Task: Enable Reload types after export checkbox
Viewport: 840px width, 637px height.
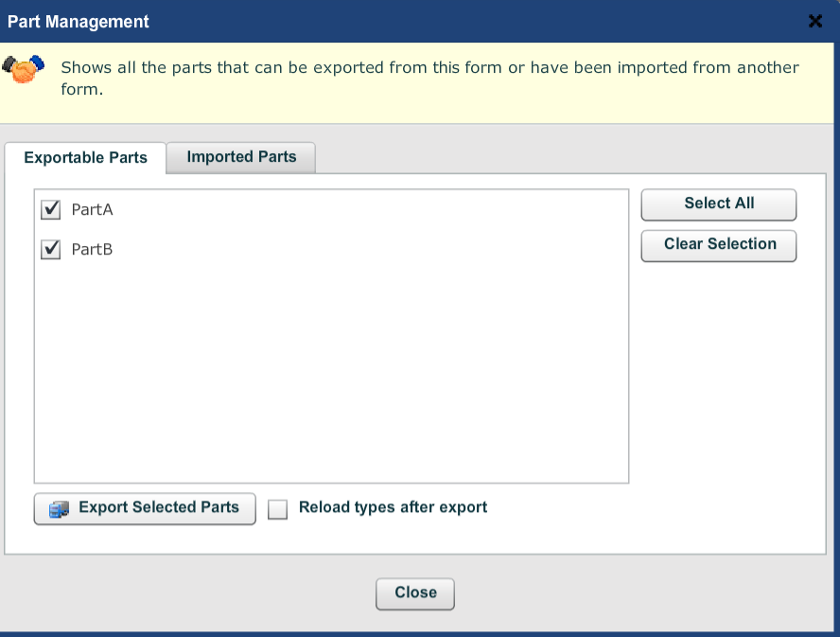Action: click(x=277, y=509)
